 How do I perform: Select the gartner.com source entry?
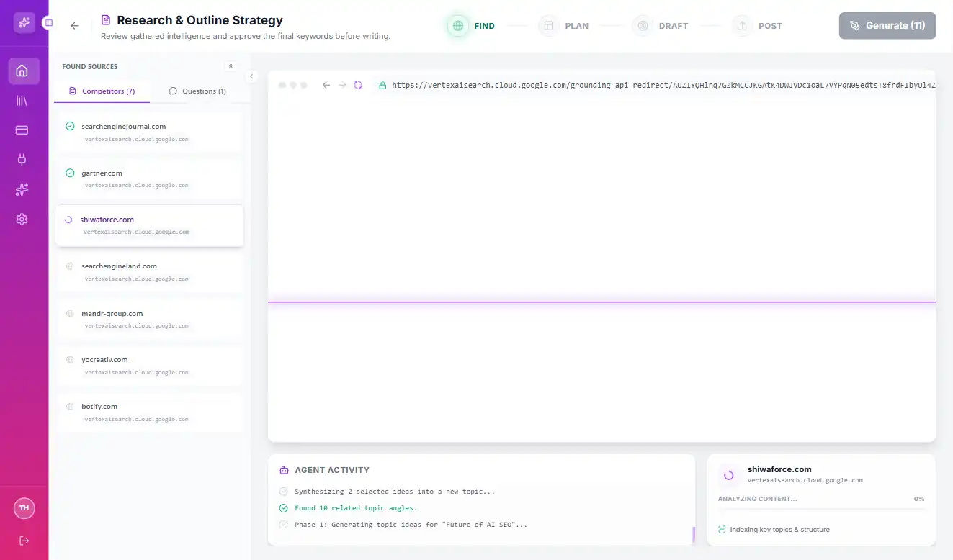149,178
